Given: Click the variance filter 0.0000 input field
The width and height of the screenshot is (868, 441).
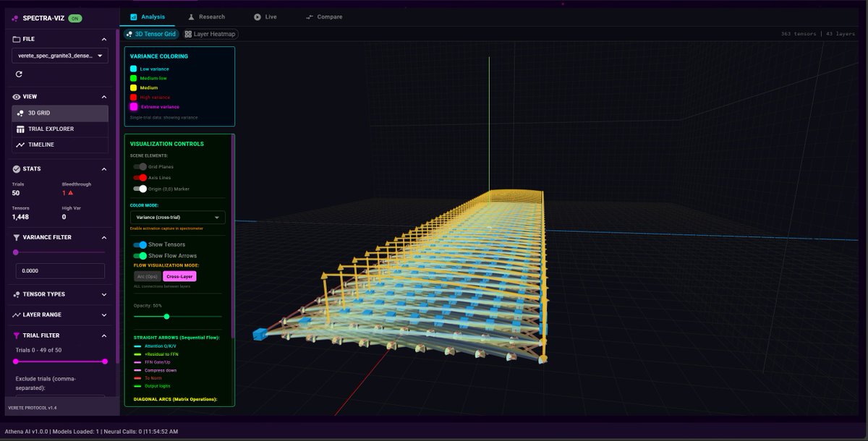Looking at the screenshot, I should click(60, 271).
